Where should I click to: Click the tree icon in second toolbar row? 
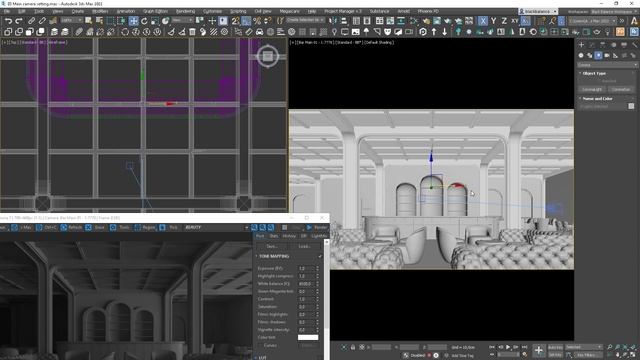[458, 31]
